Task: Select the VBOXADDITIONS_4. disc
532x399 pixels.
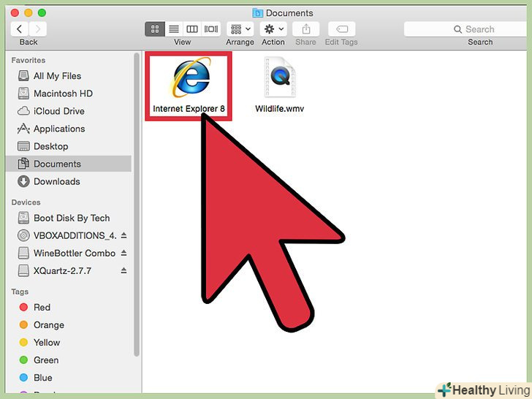Action: coord(66,235)
